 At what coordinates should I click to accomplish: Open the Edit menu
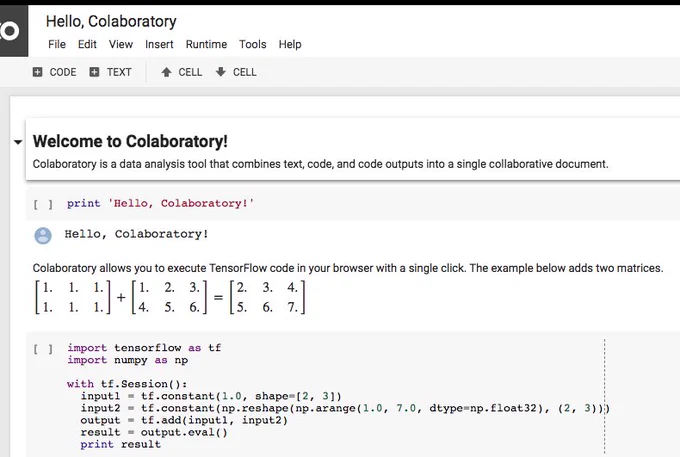click(87, 44)
